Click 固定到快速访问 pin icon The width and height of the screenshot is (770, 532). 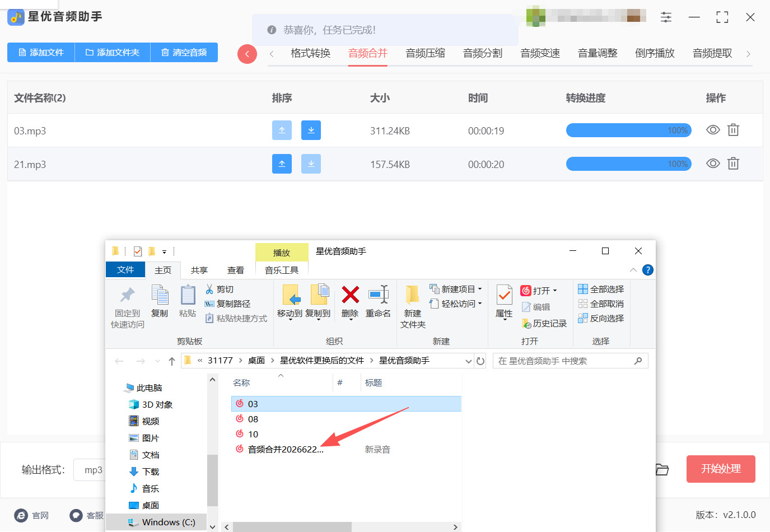click(128, 295)
